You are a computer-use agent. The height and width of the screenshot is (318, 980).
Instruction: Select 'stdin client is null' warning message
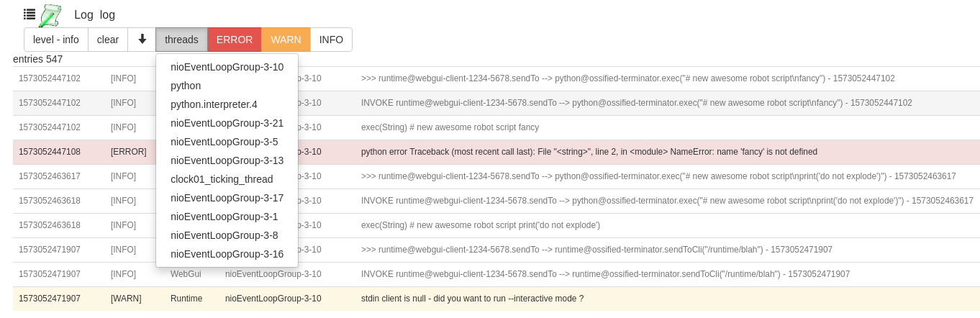pyautogui.click(x=472, y=299)
